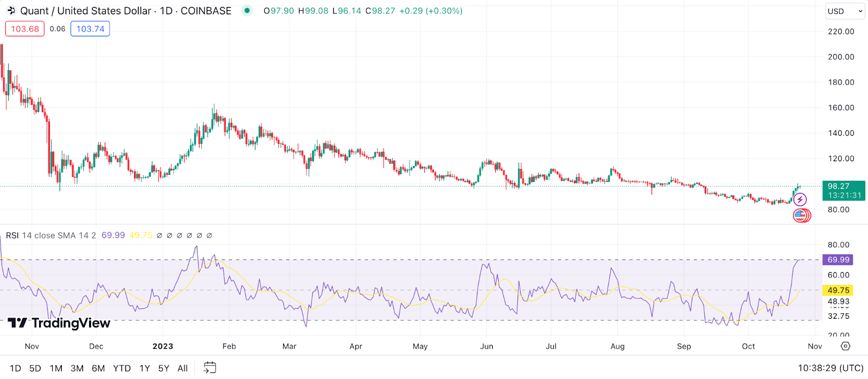
Task: Click the red 103.68 sell price button
Action: coord(25,29)
